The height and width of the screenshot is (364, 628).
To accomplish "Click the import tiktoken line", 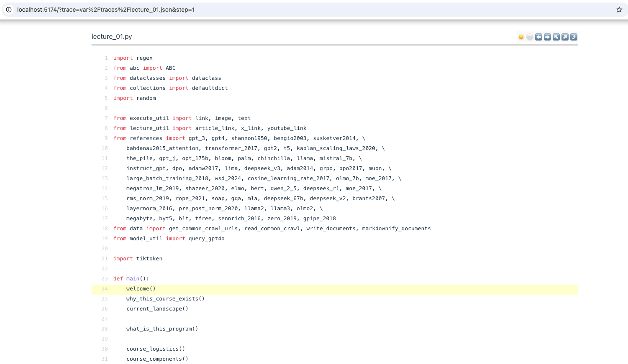I will [138, 259].
